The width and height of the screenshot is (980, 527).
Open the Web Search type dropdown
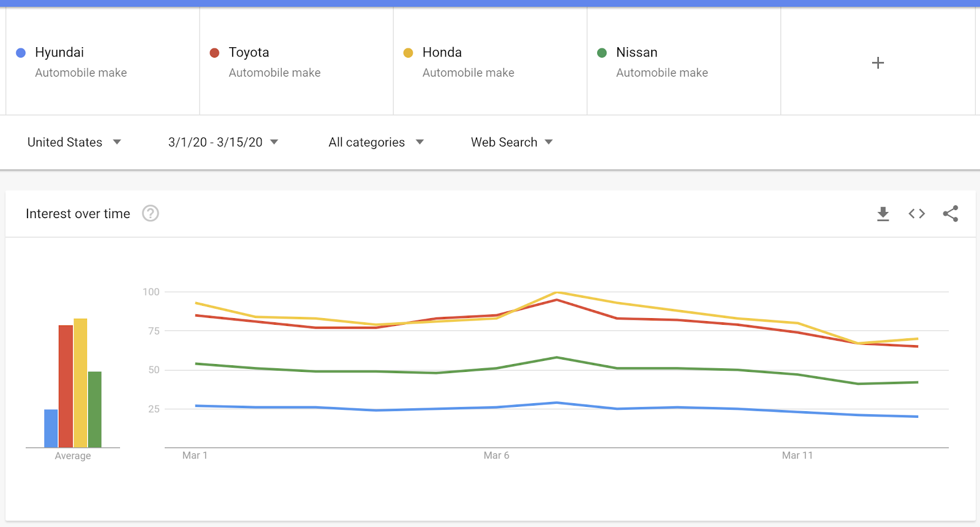coord(512,142)
